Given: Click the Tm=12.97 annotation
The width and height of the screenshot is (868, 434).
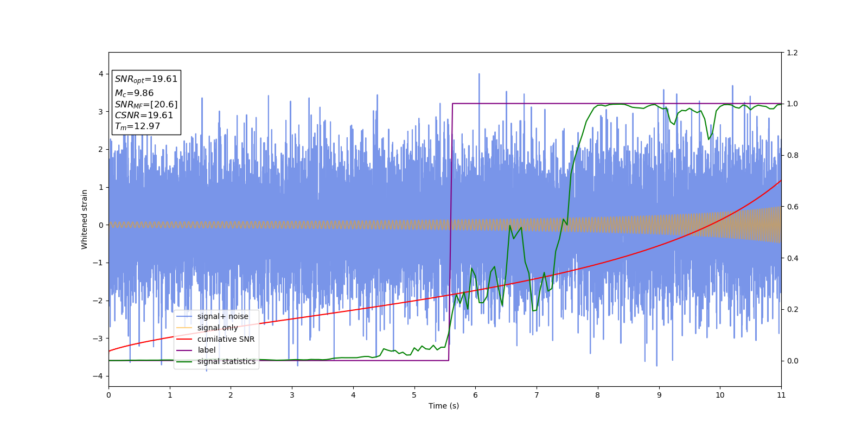Looking at the screenshot, I should point(137,126).
